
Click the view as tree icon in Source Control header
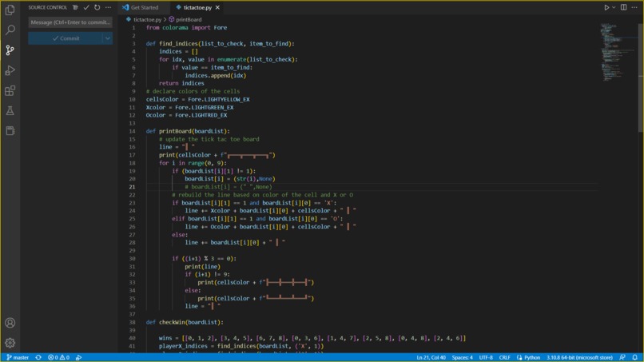75,7
